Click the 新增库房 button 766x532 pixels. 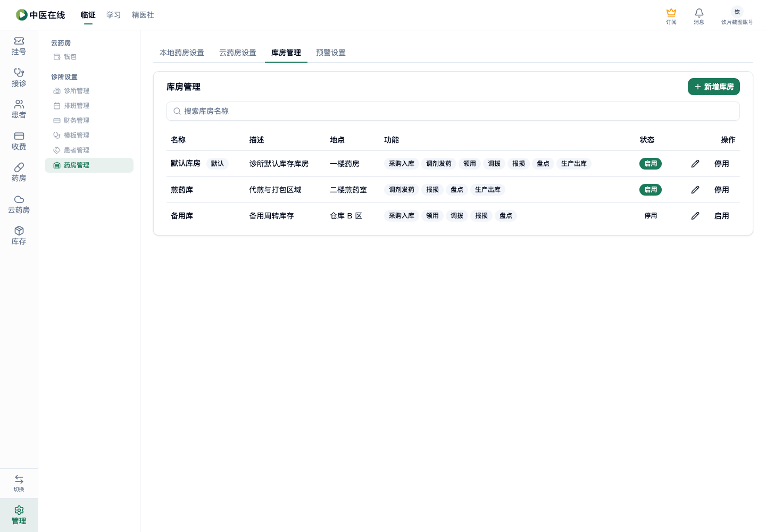(714, 87)
